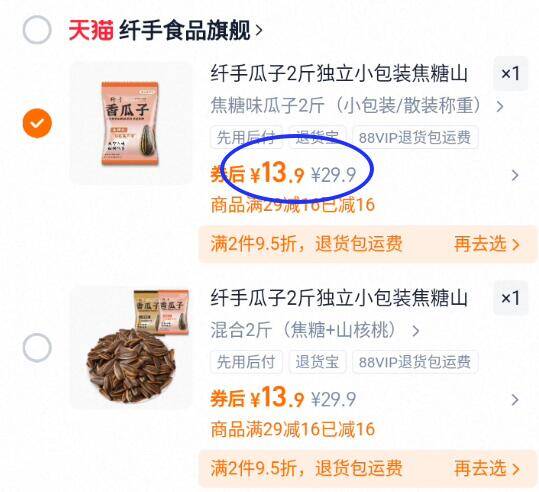Viewport: 539px width, 492px height.
Task: Adjust the first item's ×1 quantity
Action: [510, 74]
